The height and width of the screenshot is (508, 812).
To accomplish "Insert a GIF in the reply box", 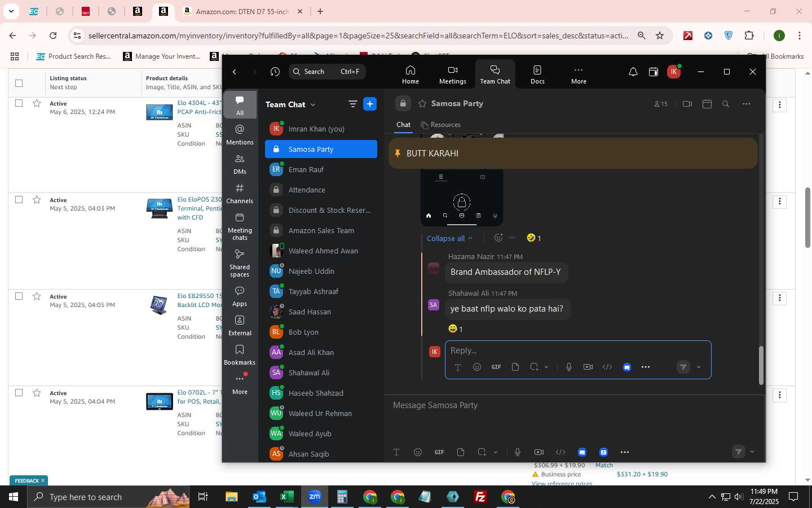I will [x=496, y=367].
